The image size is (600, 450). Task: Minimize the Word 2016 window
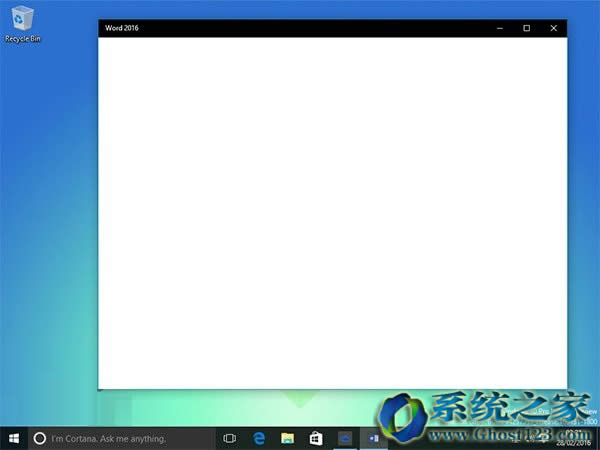pos(500,28)
